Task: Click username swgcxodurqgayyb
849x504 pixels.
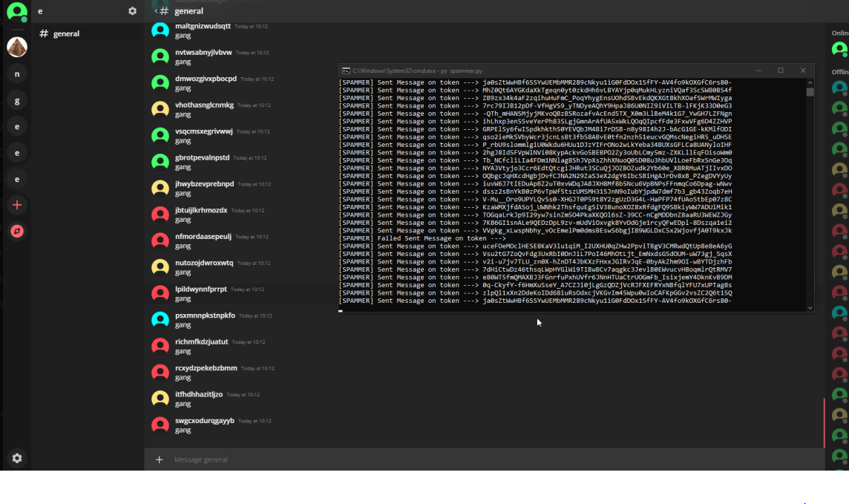Action: tap(205, 421)
